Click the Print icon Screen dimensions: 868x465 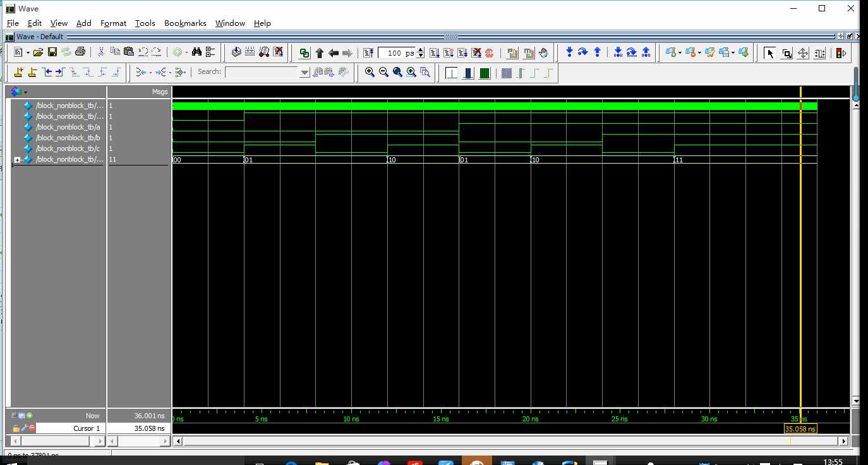pos(80,52)
